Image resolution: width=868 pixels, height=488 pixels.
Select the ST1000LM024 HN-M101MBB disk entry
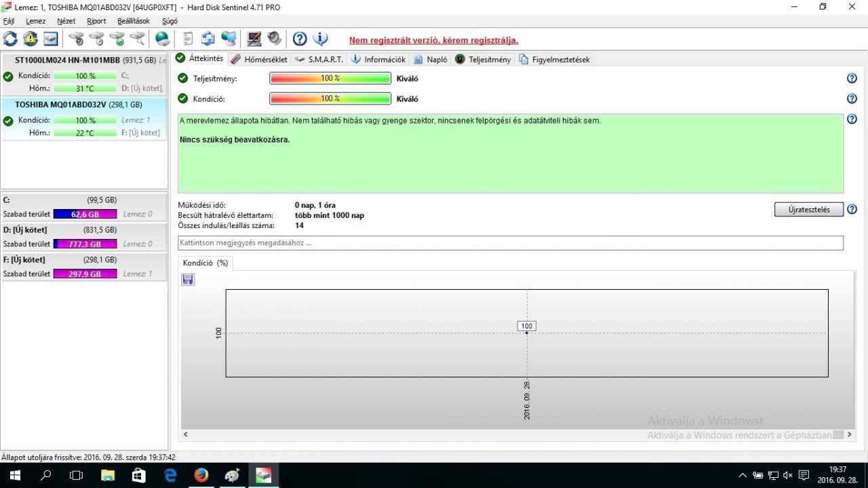84,74
